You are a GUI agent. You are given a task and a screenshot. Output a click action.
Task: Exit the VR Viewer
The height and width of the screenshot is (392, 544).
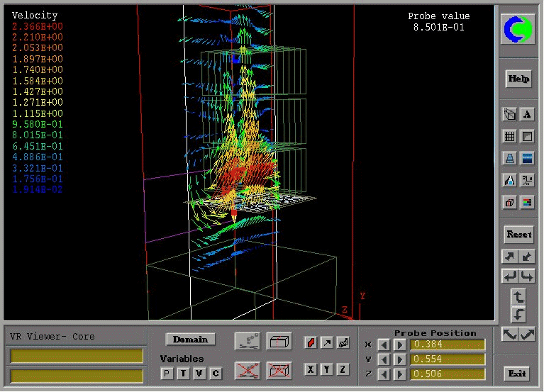[x=518, y=374]
